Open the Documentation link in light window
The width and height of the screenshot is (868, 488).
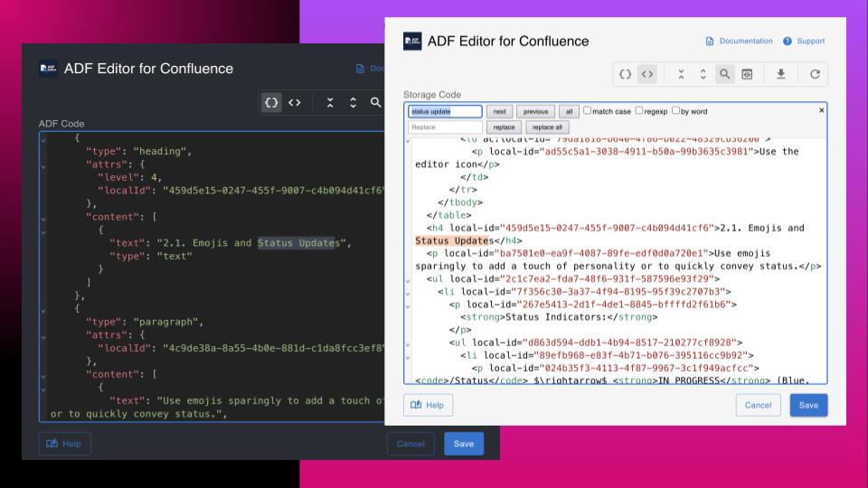click(739, 41)
